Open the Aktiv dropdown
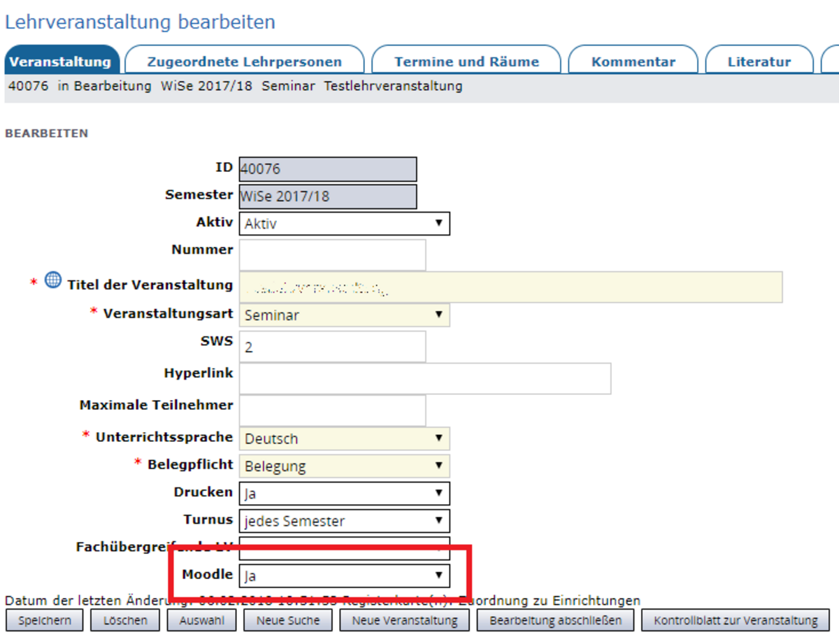839x644 pixels. click(x=344, y=224)
